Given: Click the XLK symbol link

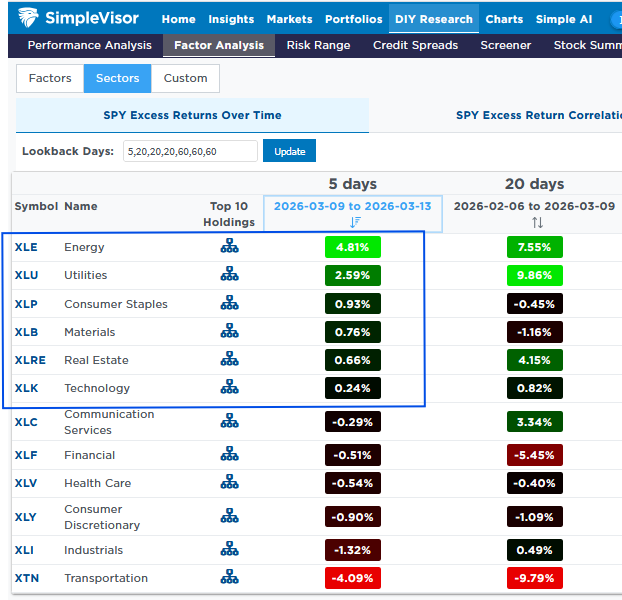Looking at the screenshot, I should (26, 388).
